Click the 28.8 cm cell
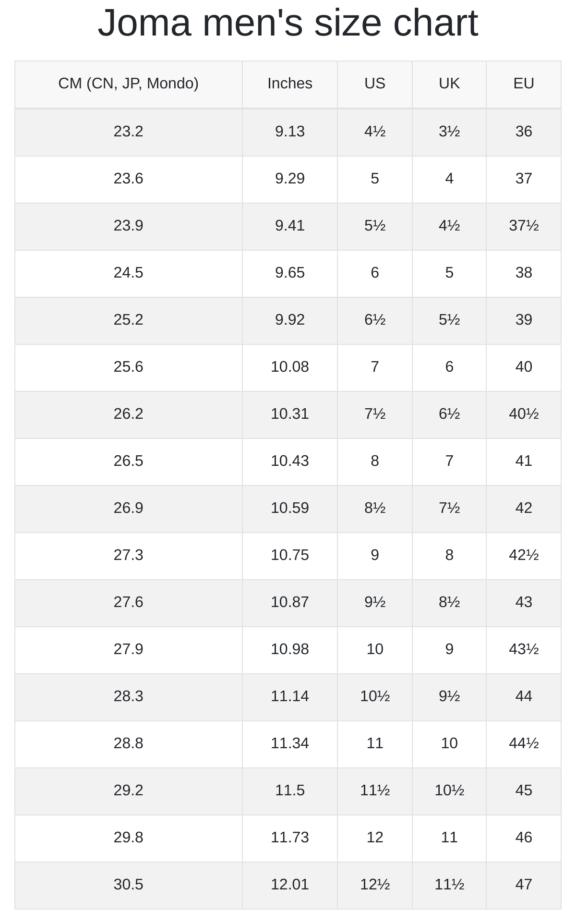576x924 pixels. 128,743
